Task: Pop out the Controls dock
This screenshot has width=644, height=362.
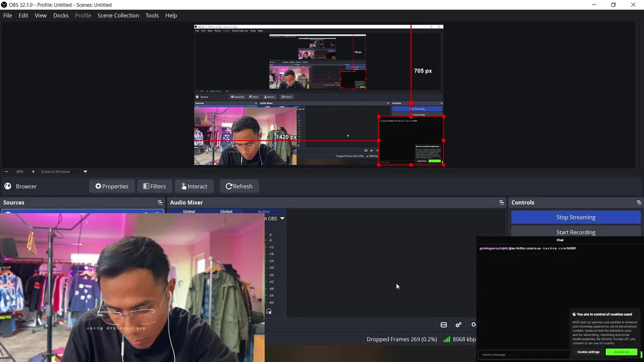Action: (639, 203)
